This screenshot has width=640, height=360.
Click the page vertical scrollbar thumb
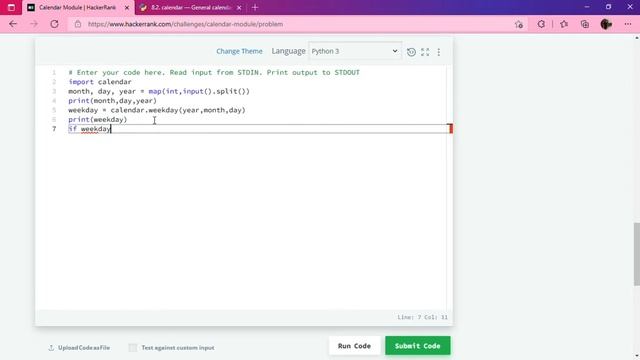(636, 254)
